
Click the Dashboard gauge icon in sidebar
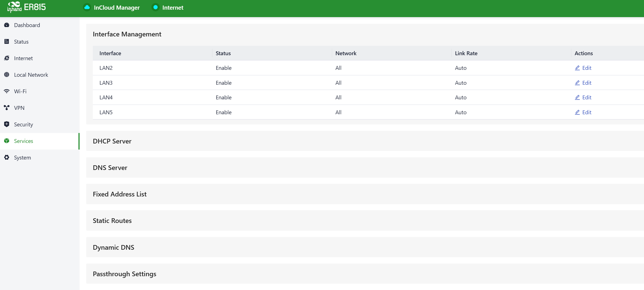pyautogui.click(x=7, y=25)
